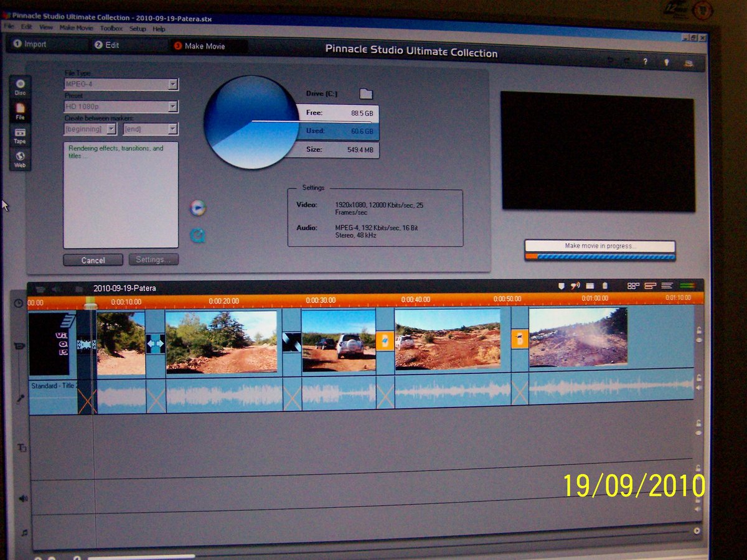Select the Tape output icon
The width and height of the screenshot is (747, 560).
20,136
